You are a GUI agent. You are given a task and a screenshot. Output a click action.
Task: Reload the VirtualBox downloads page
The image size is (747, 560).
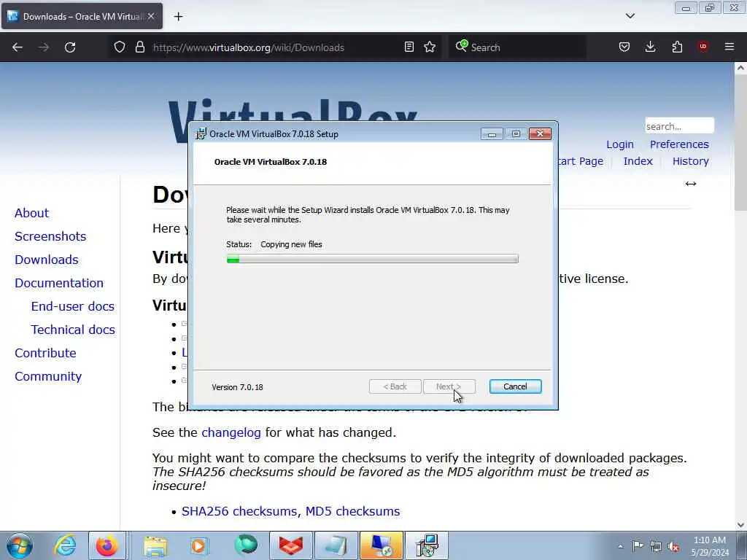coord(70,47)
